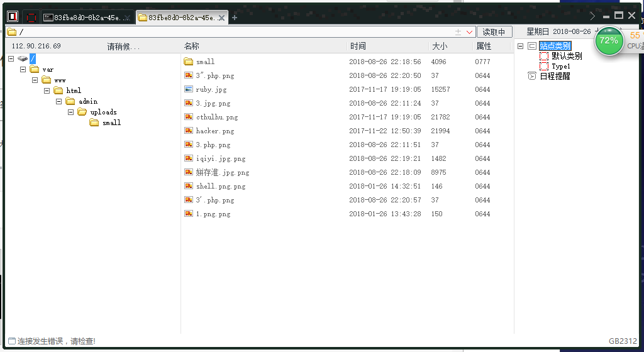Select the admin folder in tree
Image resolution: width=644 pixels, height=352 pixels.
pos(88,101)
